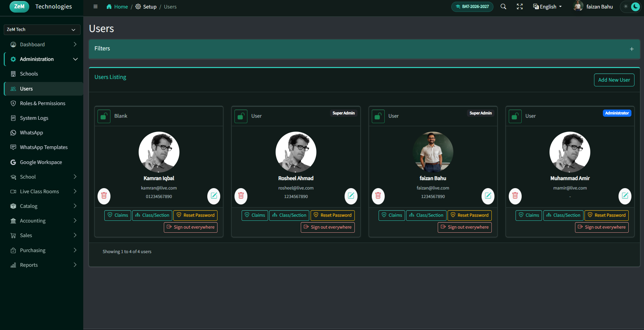Reset Password for Kamran Iqbal

click(x=195, y=215)
